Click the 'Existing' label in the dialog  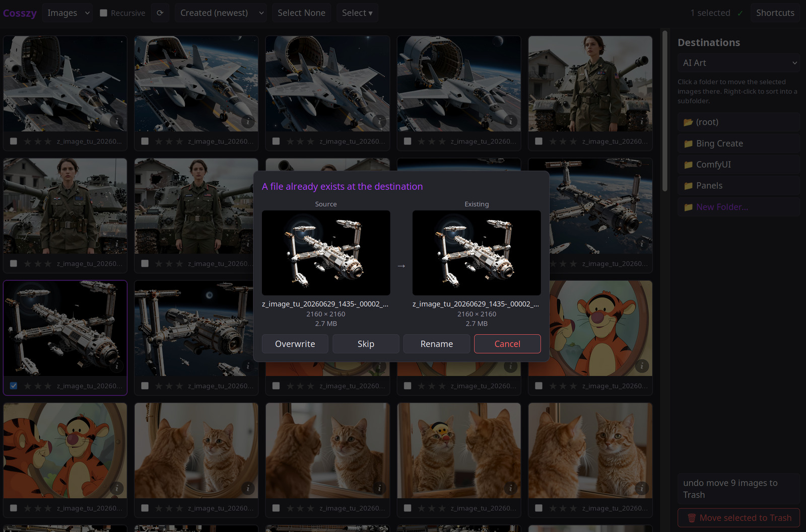pyautogui.click(x=477, y=204)
